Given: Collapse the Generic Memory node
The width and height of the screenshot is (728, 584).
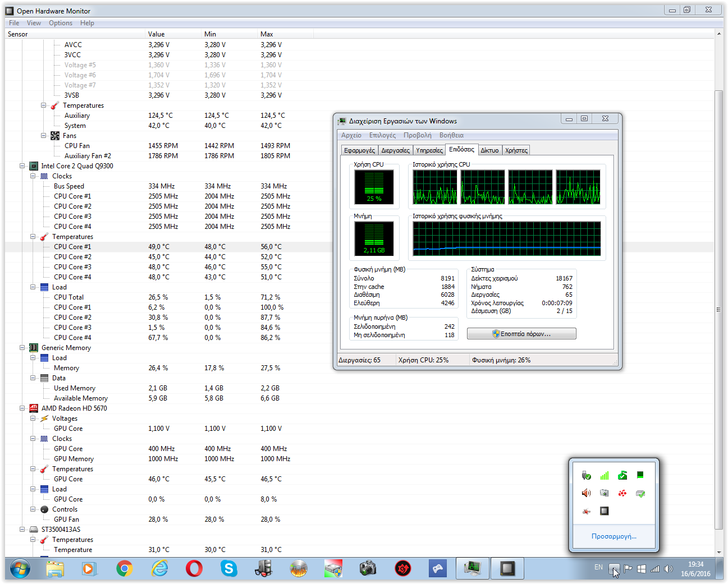Looking at the screenshot, I should (x=22, y=348).
